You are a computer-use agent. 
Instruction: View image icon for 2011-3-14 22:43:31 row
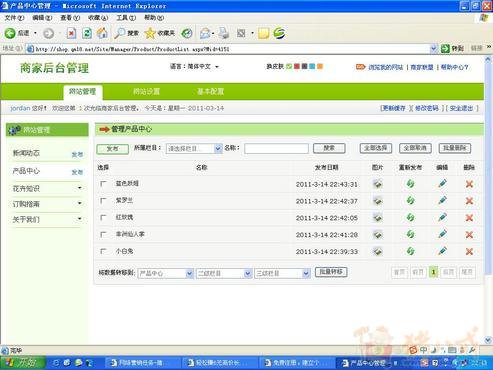click(377, 184)
